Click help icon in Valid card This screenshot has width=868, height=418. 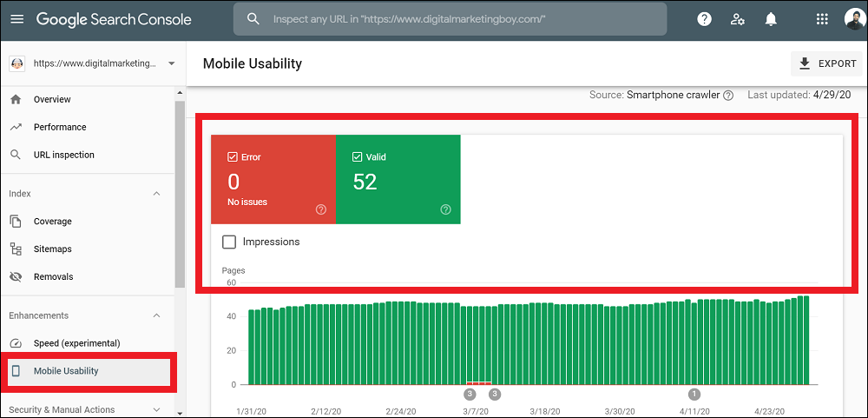click(x=445, y=209)
